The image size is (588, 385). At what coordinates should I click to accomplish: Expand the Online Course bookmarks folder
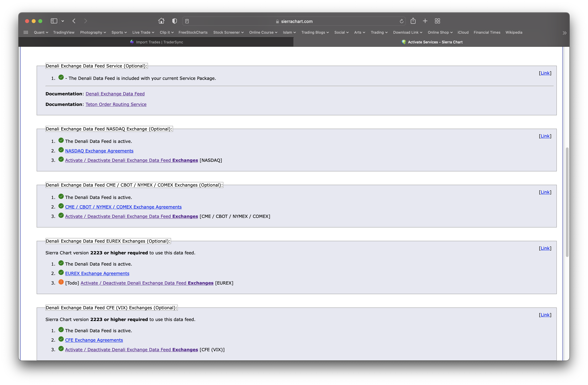click(x=263, y=32)
